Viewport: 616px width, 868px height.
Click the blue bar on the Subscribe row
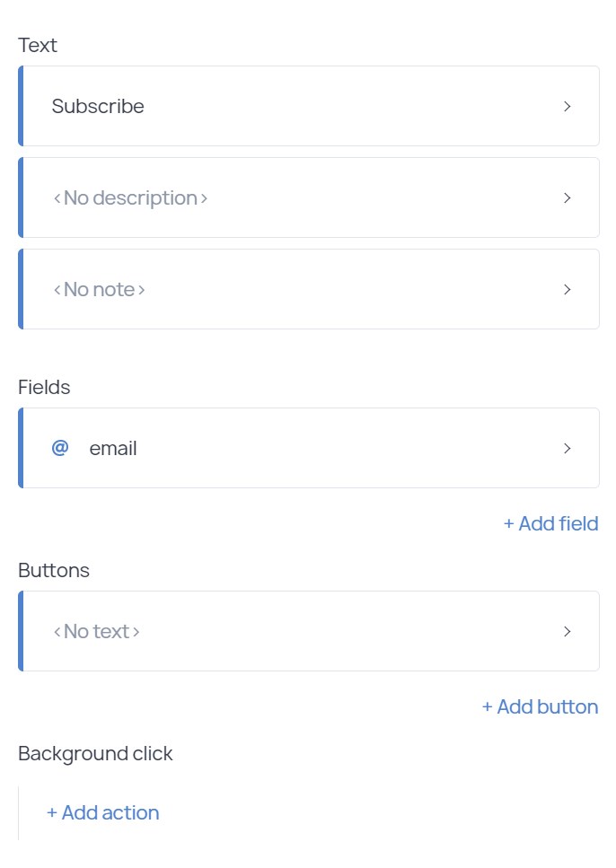pos(21,106)
